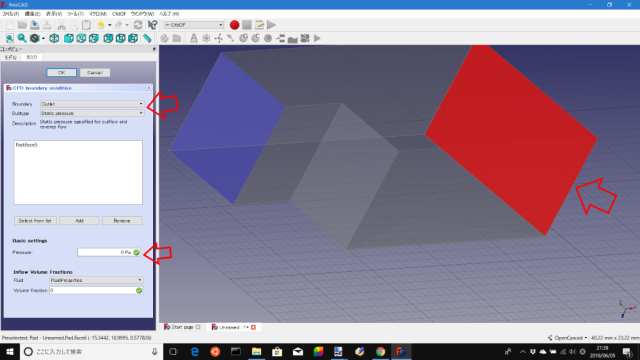Click the Cancel button
This screenshot has height=360, width=640.
[x=95, y=73]
